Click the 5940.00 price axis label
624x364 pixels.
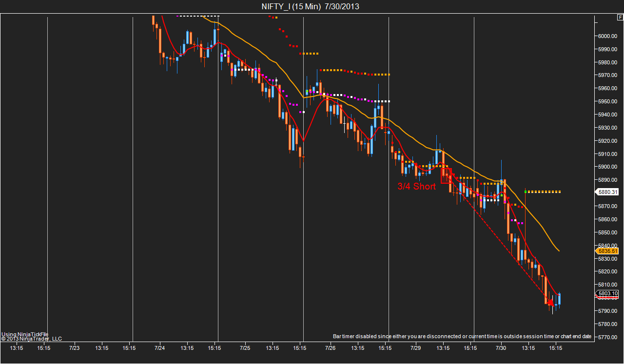point(608,115)
